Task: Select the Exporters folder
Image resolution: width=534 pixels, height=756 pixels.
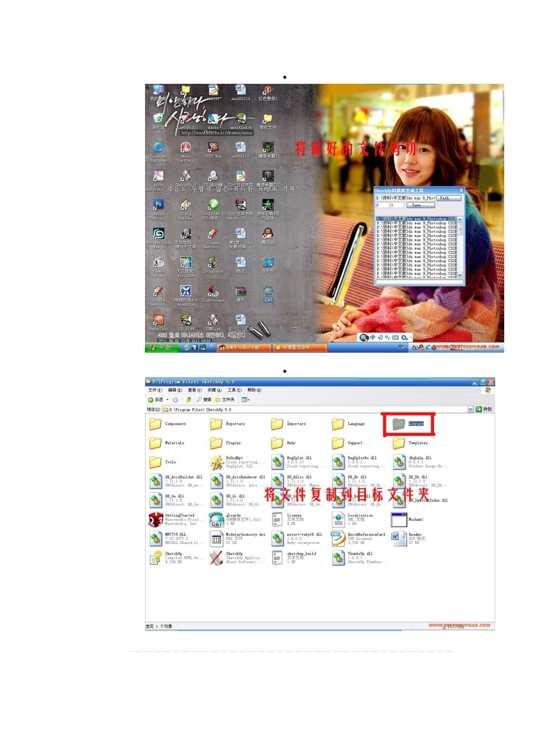Action: pos(228,424)
